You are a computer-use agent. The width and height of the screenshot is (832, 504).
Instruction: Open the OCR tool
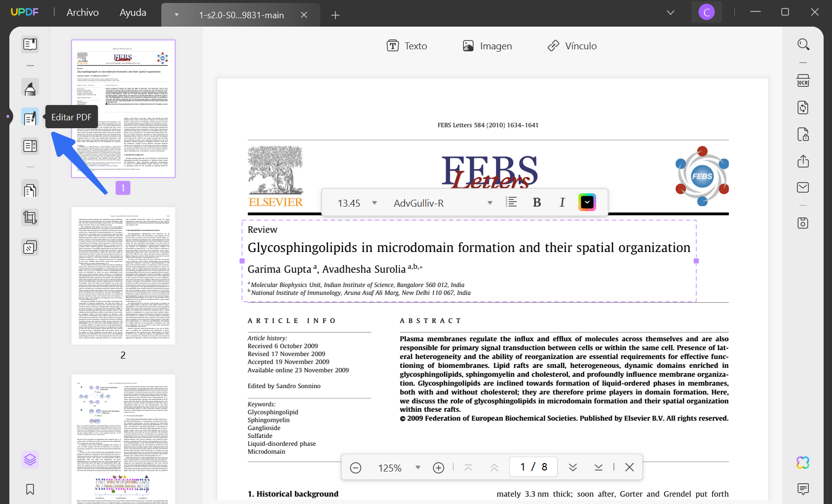tap(803, 80)
